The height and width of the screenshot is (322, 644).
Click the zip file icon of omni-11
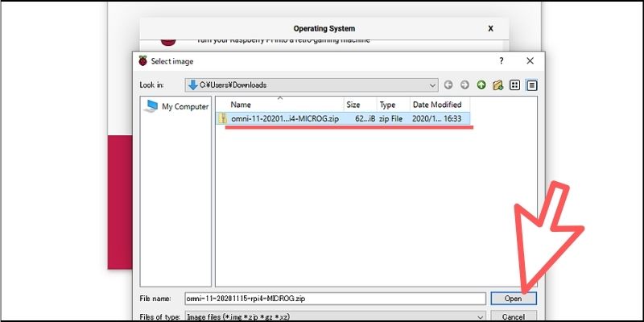coord(223,118)
